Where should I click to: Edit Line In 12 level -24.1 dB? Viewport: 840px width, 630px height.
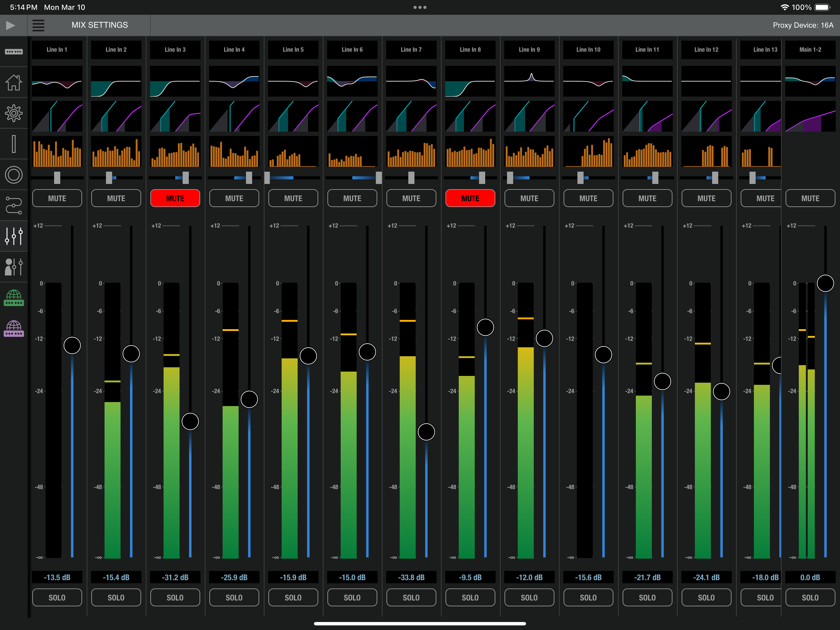coord(706,577)
